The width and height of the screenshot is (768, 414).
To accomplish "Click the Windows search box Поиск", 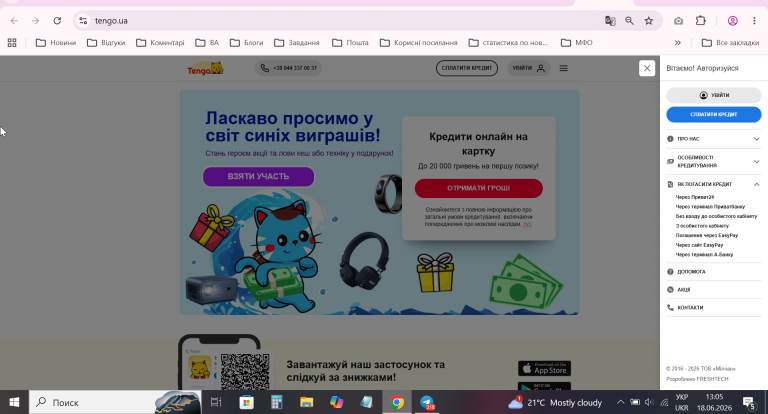I will [x=115, y=402].
